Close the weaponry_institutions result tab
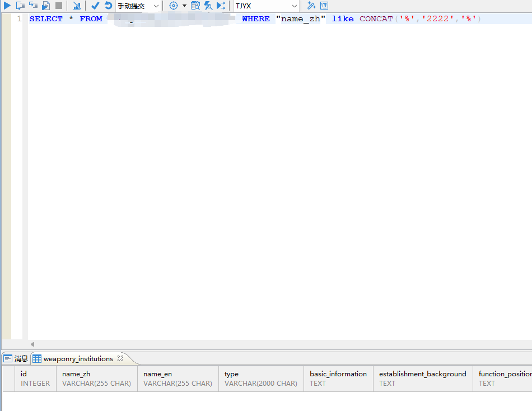The image size is (532, 411). click(120, 358)
